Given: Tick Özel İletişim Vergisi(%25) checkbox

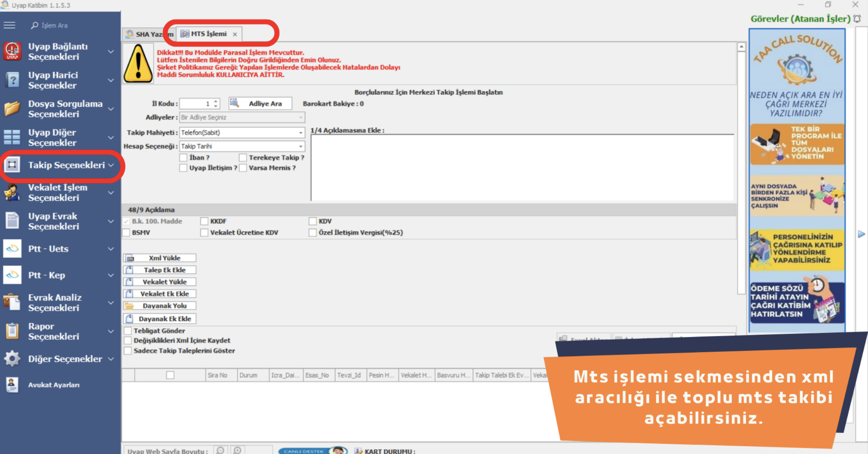Looking at the screenshot, I should (x=312, y=232).
